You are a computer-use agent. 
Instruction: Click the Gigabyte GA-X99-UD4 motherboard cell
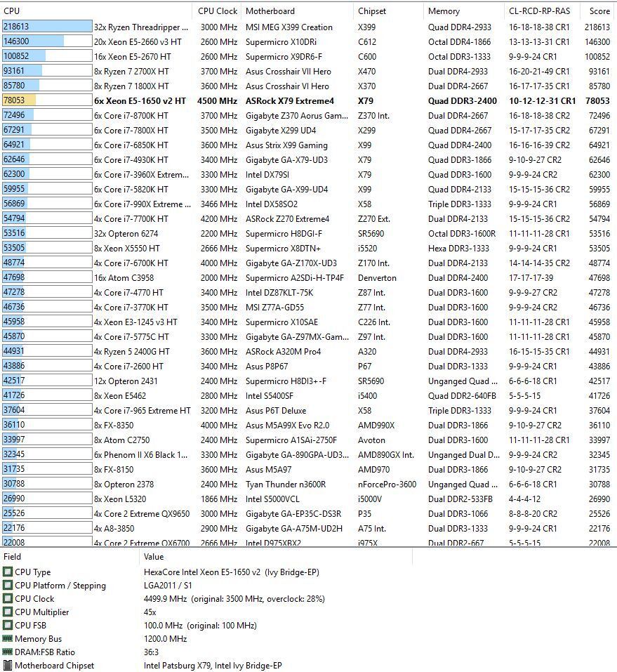tap(286, 190)
